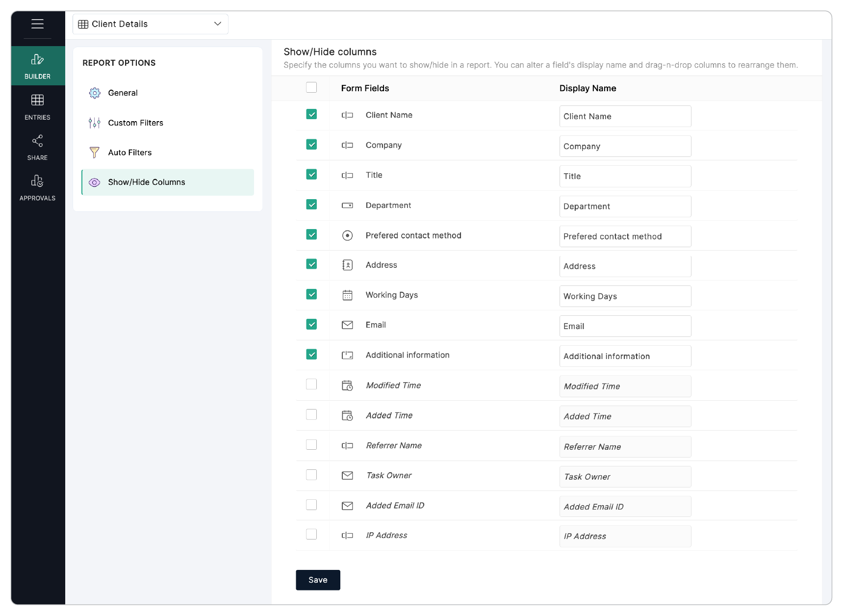Open the Share icon in sidebar
Image resolution: width=843 pixels, height=616 pixels.
tap(37, 141)
